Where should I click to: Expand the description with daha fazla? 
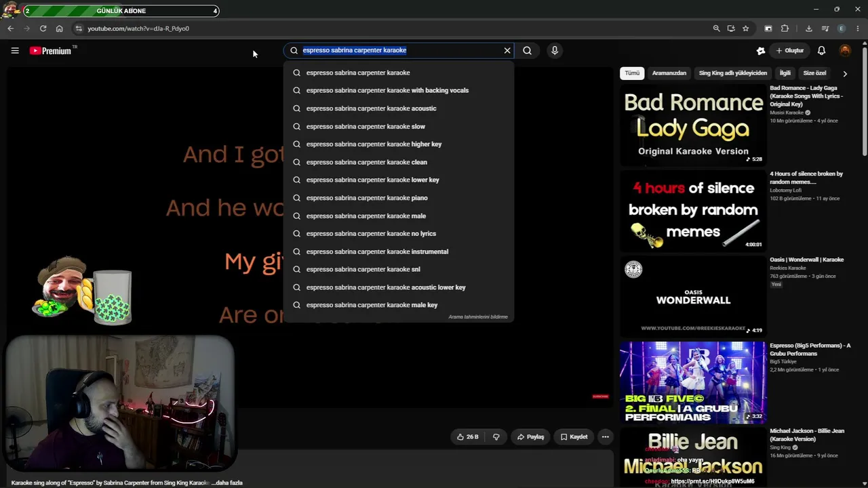pos(229,483)
